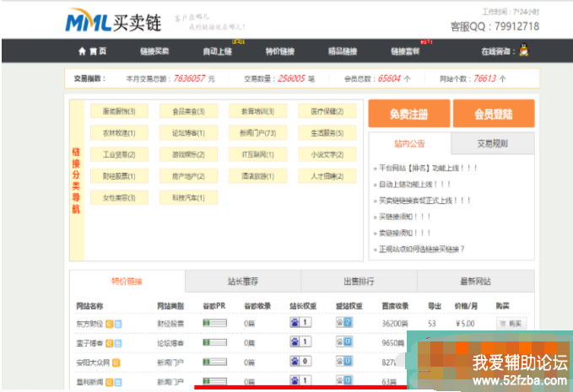Switch to the 交易规则 tab
The image size is (573, 392).
click(x=493, y=142)
